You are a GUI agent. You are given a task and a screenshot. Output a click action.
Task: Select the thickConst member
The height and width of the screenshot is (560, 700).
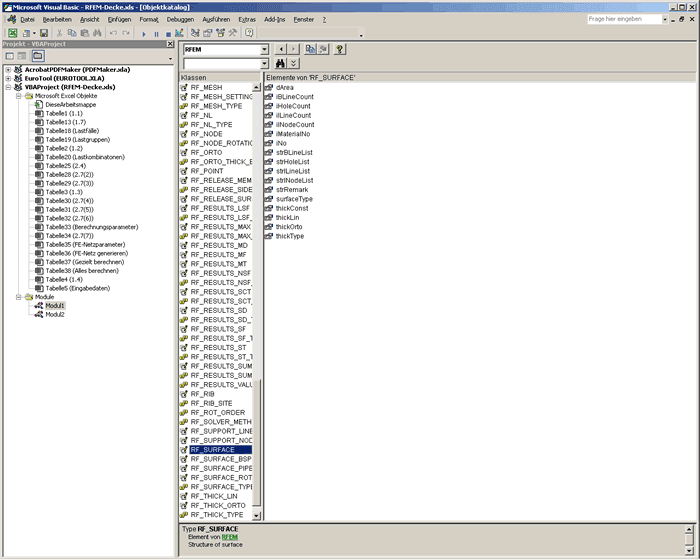[x=292, y=209]
